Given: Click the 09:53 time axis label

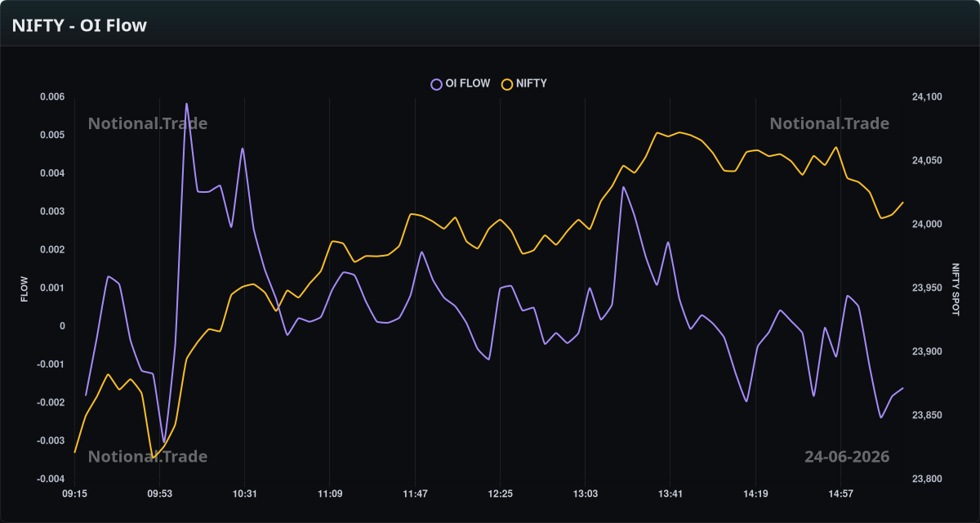Looking at the screenshot, I should click(x=159, y=494).
